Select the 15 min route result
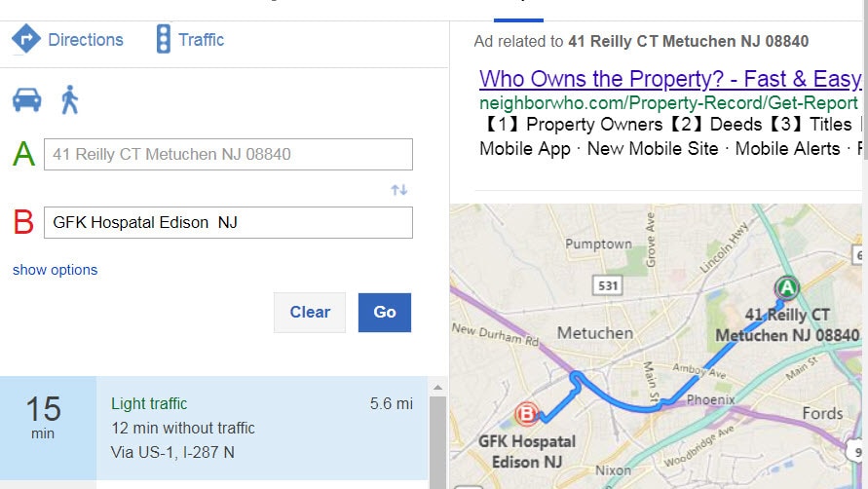 (x=213, y=428)
